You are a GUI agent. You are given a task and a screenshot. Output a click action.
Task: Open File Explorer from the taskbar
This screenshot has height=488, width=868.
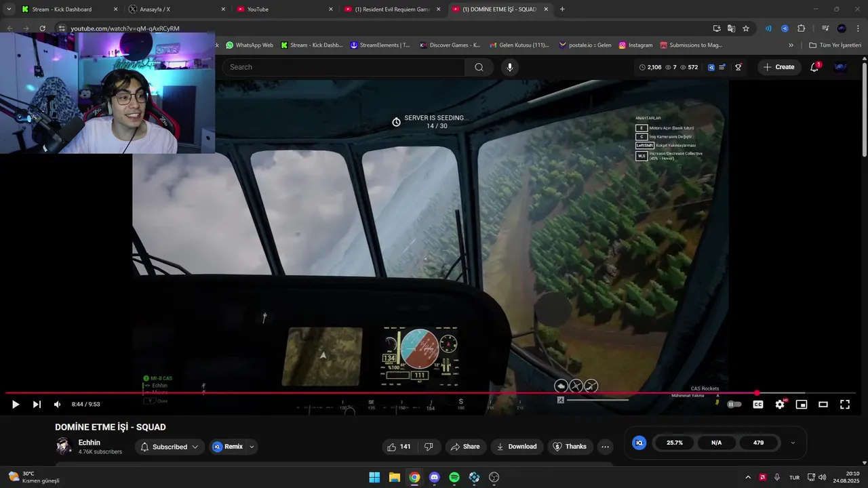(x=395, y=477)
